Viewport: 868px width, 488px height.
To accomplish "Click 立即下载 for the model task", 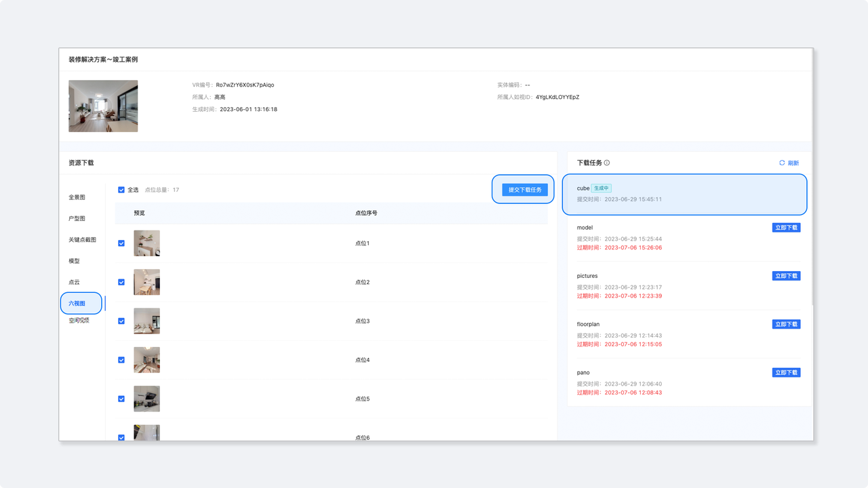I will click(x=786, y=228).
